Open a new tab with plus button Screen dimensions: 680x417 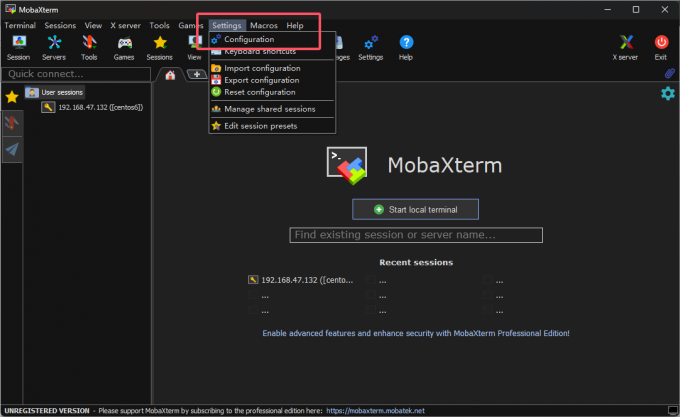pos(197,74)
